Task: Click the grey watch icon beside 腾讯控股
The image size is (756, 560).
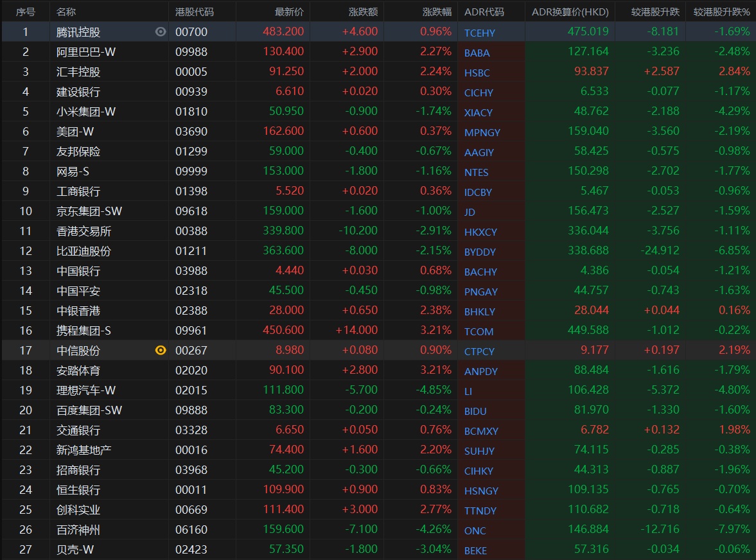Action: 161,31
